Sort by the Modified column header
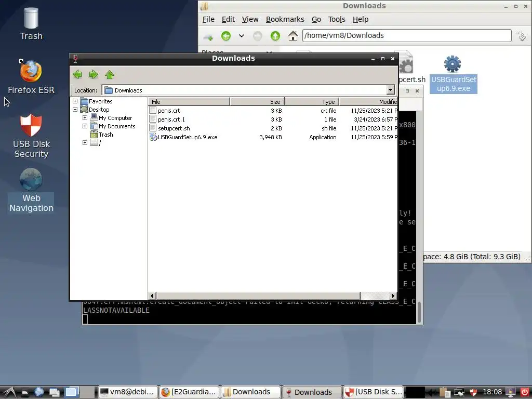The height and width of the screenshot is (399, 532). tap(368, 101)
